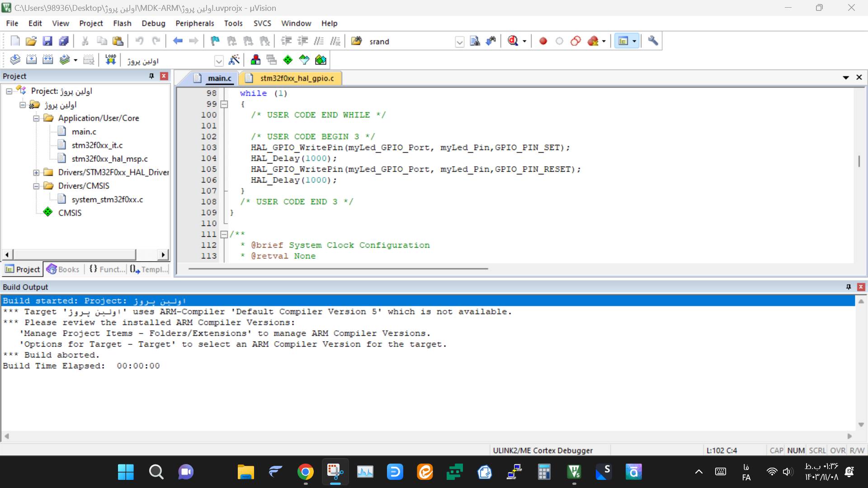Open the editor tab list dropdown arrow
The width and height of the screenshot is (868, 488).
click(x=846, y=78)
